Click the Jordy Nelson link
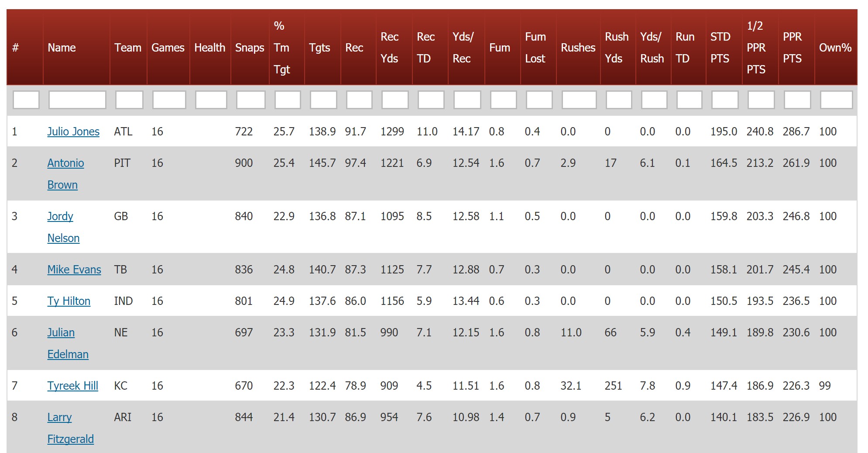868x453 pixels. tap(60, 217)
